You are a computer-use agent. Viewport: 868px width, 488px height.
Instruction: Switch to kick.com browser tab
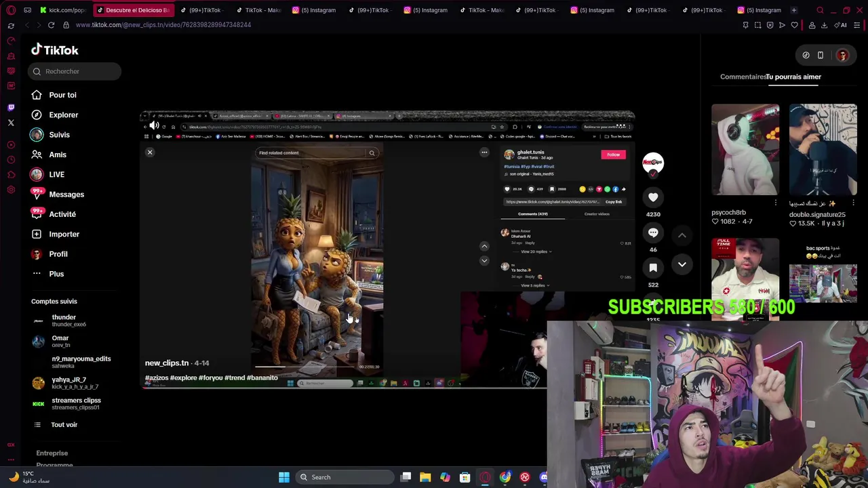pos(63,10)
